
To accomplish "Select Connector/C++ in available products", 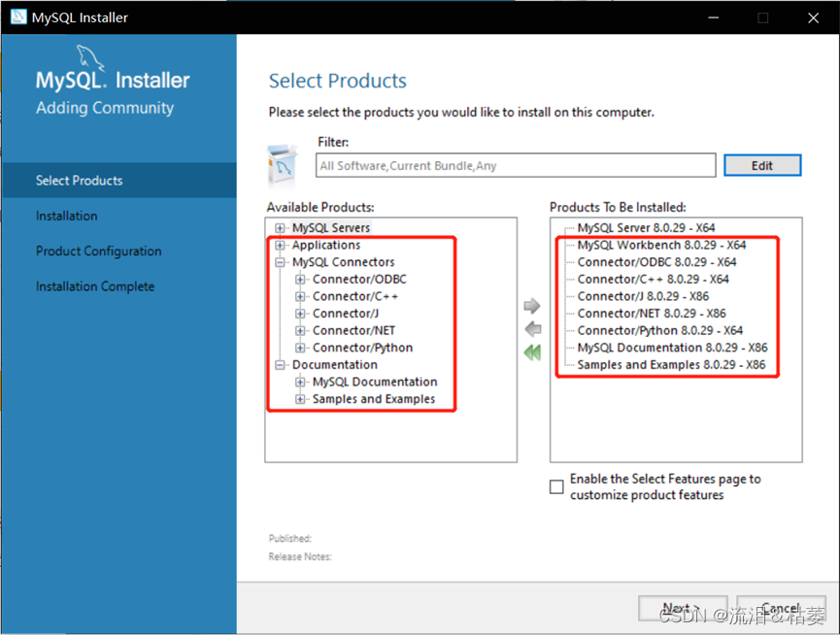I will (x=355, y=296).
